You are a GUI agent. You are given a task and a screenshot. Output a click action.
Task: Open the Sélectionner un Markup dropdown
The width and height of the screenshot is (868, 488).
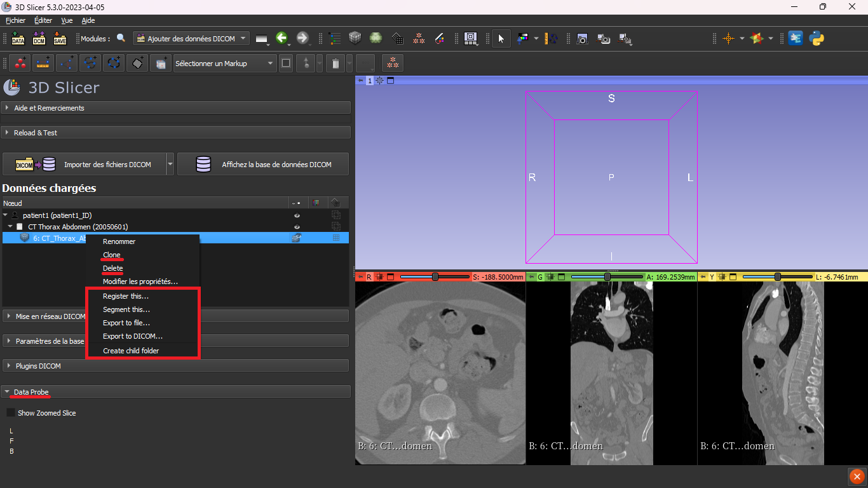(224, 63)
